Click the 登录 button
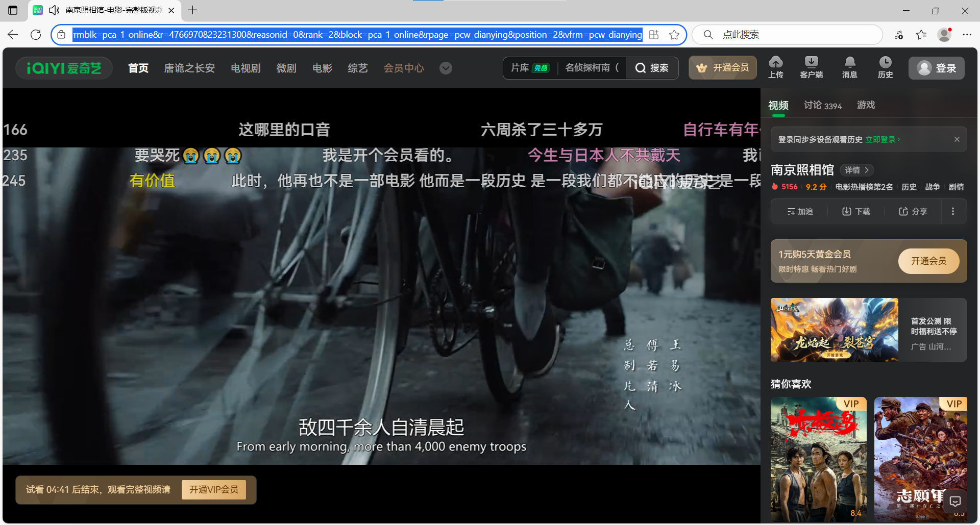 click(x=936, y=67)
